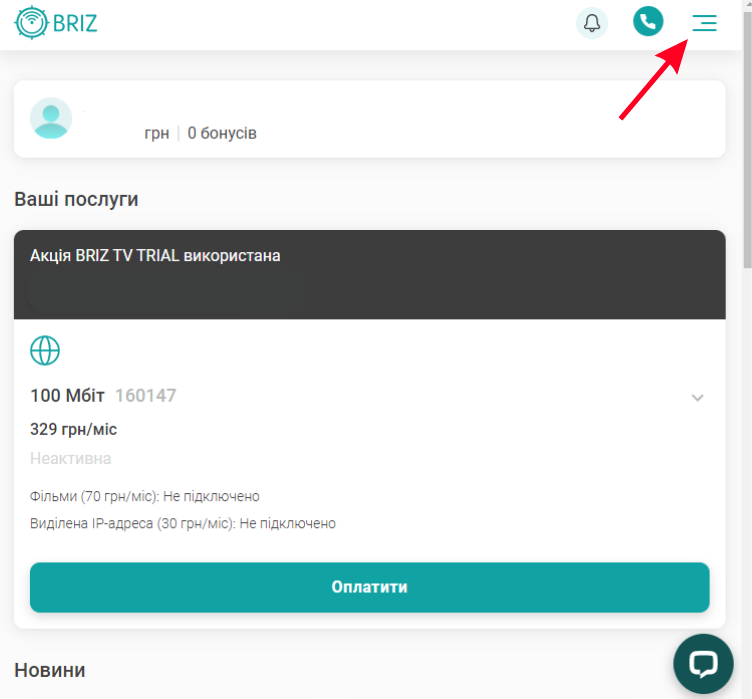The image size is (752, 699).
Task: Open the live chat bubble
Action: click(x=703, y=664)
